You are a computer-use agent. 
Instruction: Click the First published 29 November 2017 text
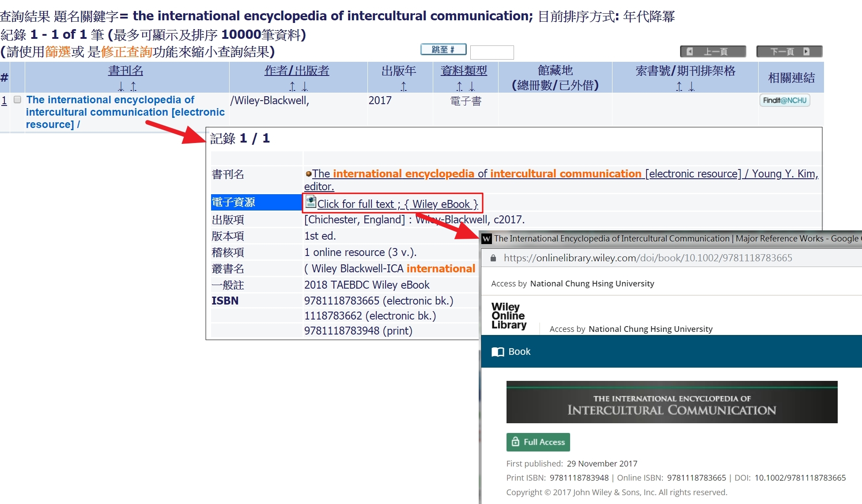571,463
